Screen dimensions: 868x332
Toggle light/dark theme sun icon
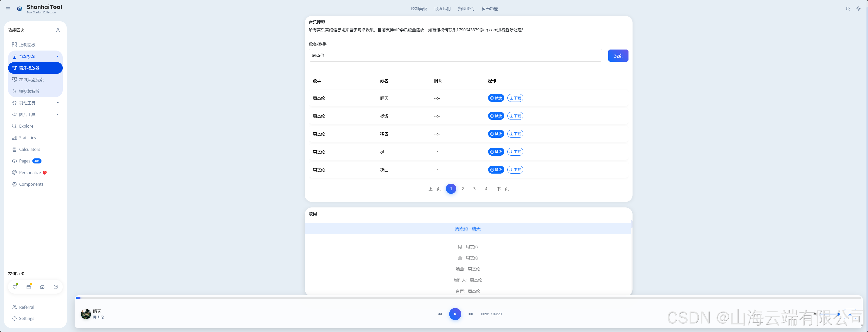[x=858, y=9]
